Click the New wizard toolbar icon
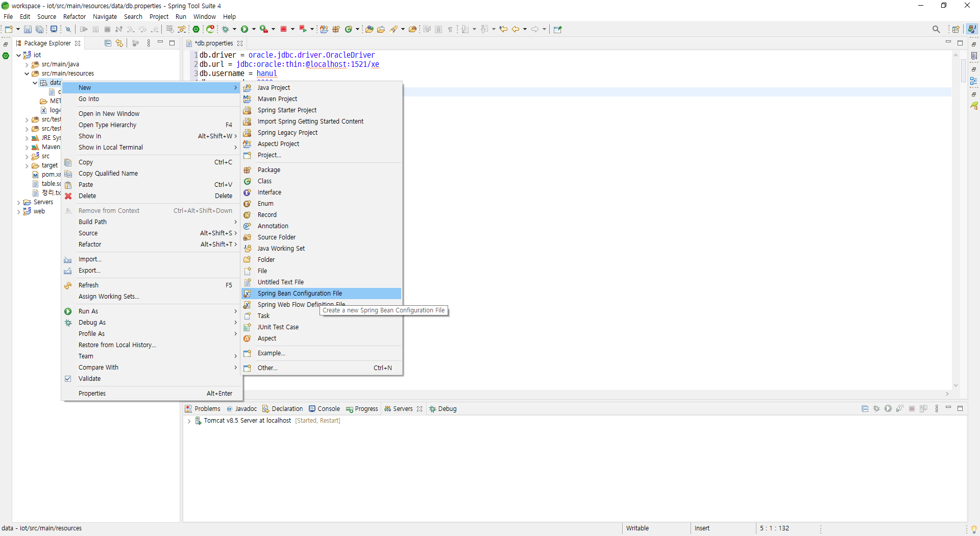Image resolution: width=980 pixels, height=536 pixels. click(x=9, y=29)
